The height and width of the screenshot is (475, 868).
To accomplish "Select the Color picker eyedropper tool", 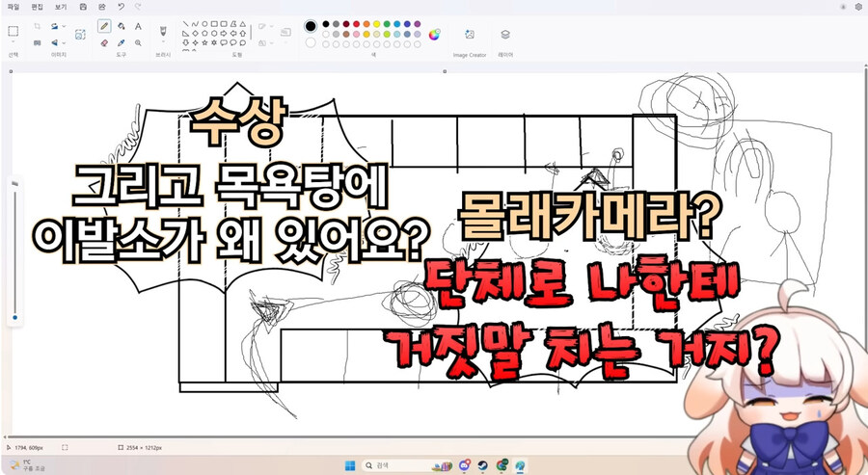I will (x=122, y=42).
